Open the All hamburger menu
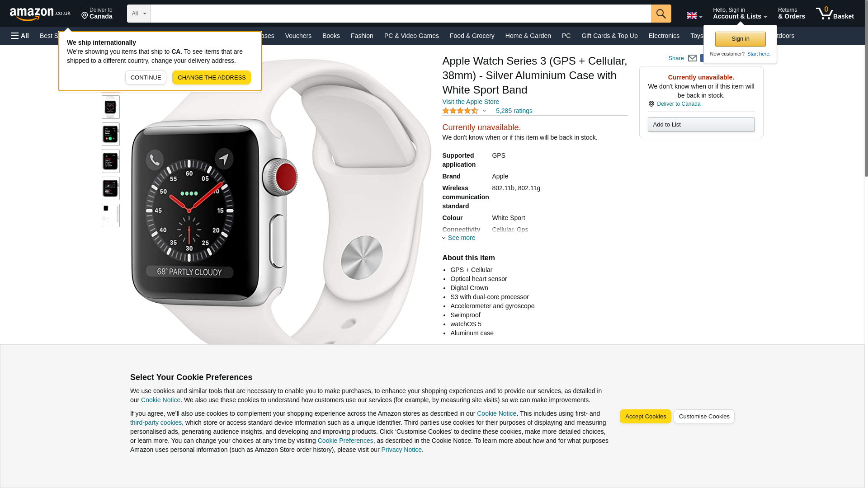 [20, 36]
